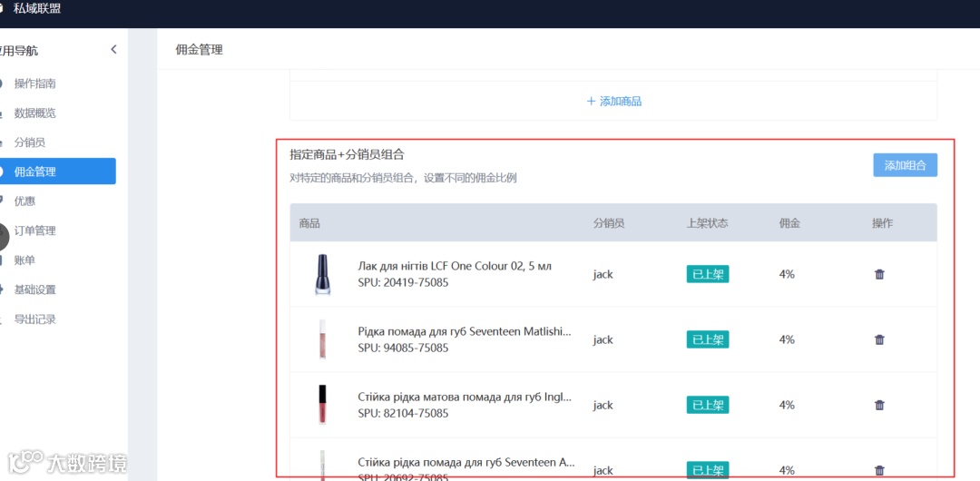
Task: Click 已上架 badge for SPU 94085-75085
Action: (708, 339)
